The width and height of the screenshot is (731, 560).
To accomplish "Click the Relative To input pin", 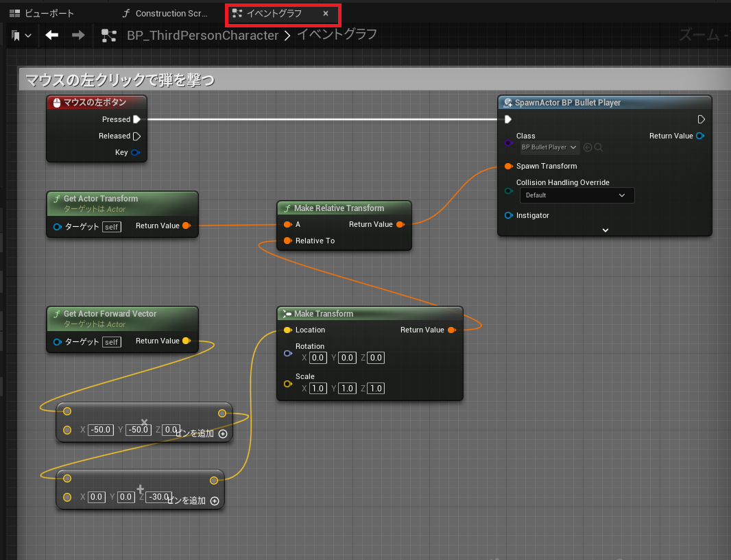I will pos(287,241).
